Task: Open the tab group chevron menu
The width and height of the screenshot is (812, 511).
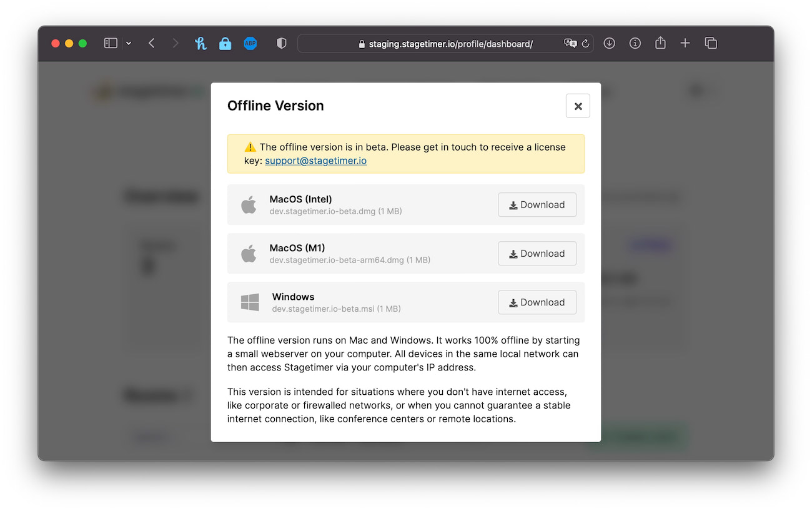Action: point(129,43)
